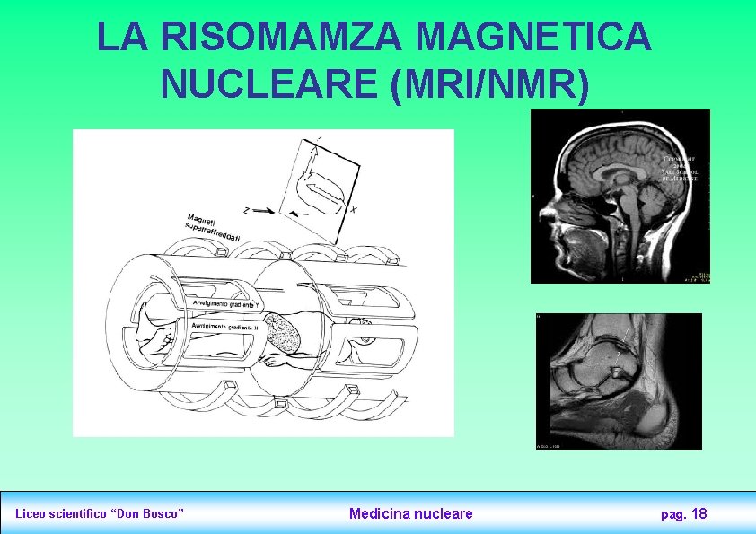This screenshot has height=534, width=756.
Task: Click the "Avvolgimento gradiente Y" label
Action: [225, 303]
